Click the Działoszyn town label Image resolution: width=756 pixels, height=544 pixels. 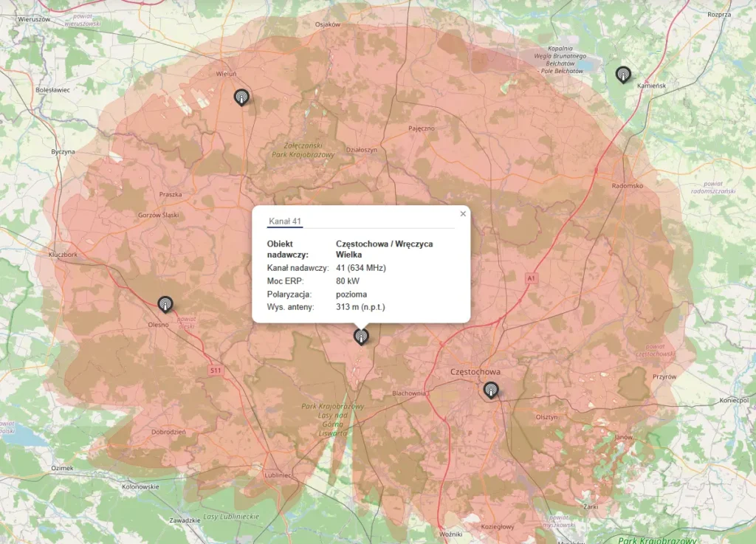362,150
